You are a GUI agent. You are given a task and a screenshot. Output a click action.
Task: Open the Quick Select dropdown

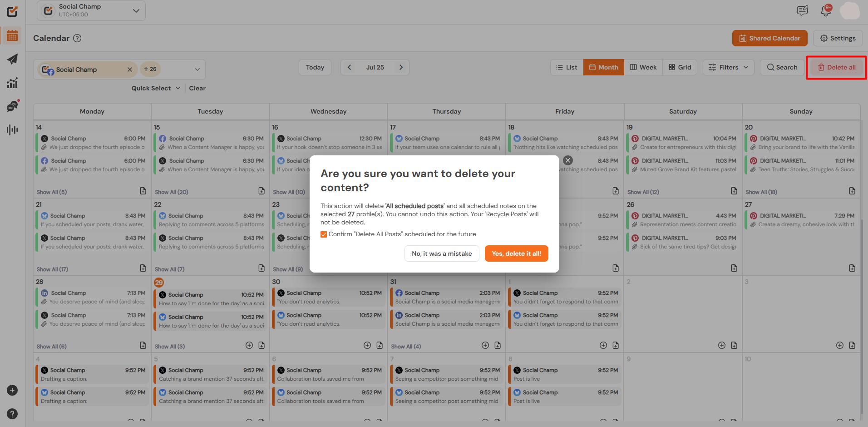[x=156, y=88]
